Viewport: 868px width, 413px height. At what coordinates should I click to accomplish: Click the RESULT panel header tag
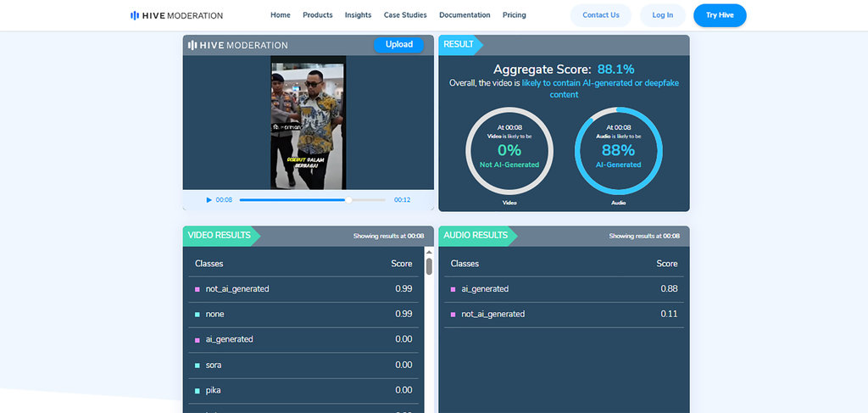pos(459,45)
